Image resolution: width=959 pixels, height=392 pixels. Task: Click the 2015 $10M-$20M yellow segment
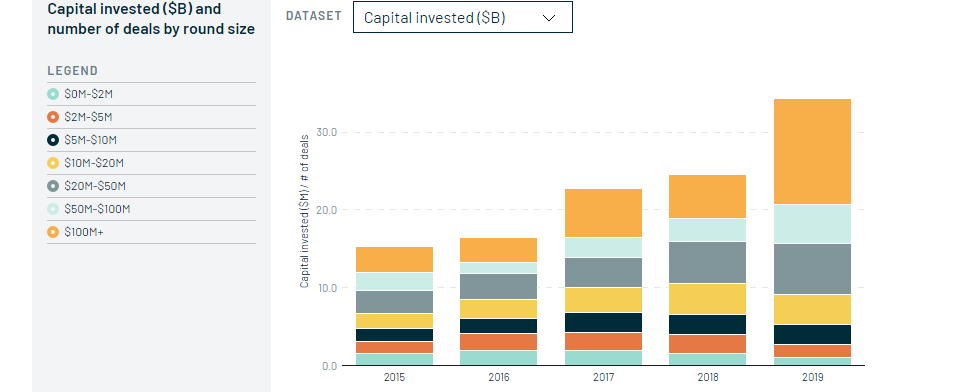tap(394, 321)
